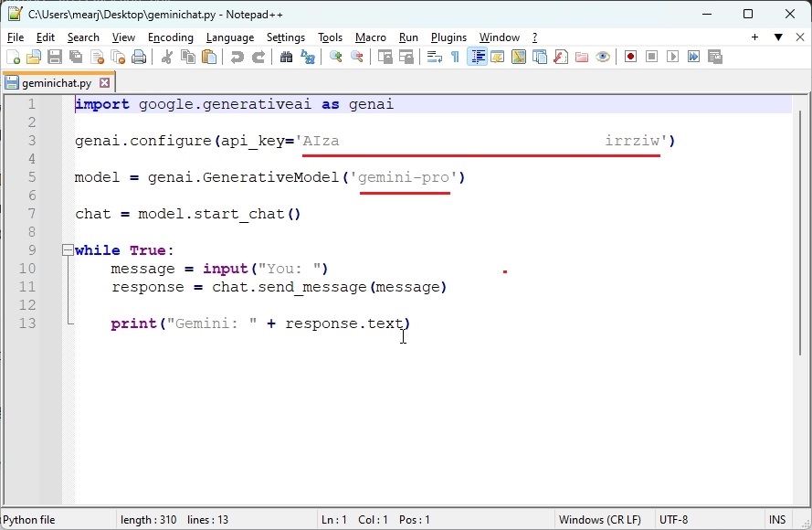Open Find with the binoculars icon
Viewport: 812px width, 530px height.
287,56
